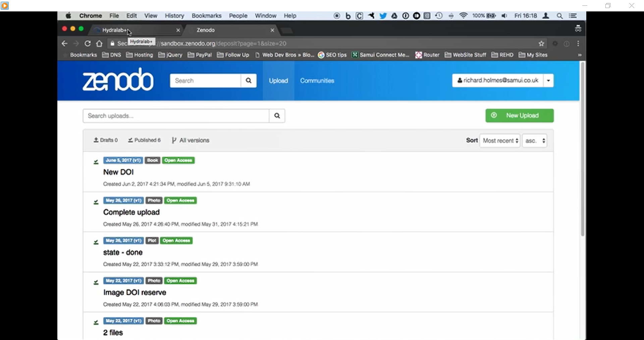Click the header Search input field
Image resolution: width=644 pixels, height=340 pixels.
tap(205, 81)
